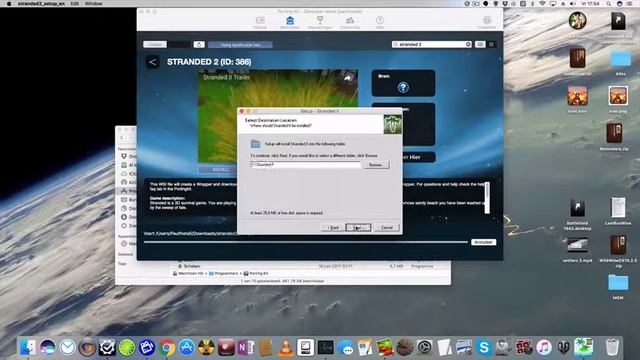The width and height of the screenshot is (640, 360).
Task: Click the Back button in Setup wizard
Action: (333, 227)
